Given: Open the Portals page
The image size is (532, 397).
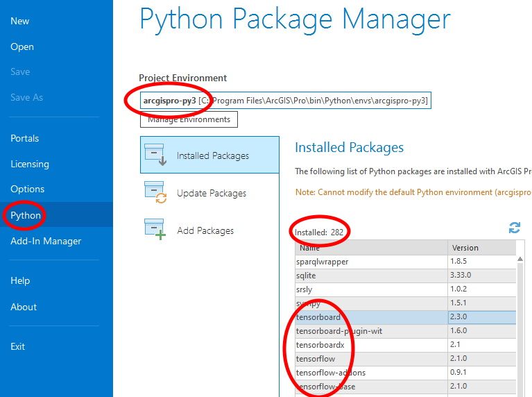Looking at the screenshot, I should 25,138.
